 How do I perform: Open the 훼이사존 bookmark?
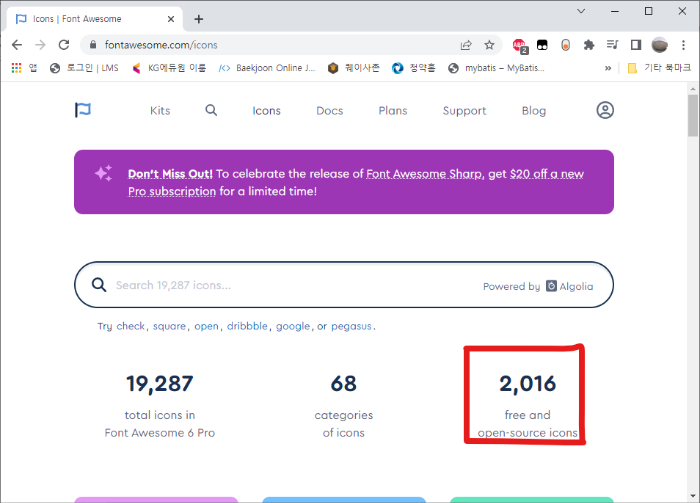pyautogui.click(x=354, y=68)
